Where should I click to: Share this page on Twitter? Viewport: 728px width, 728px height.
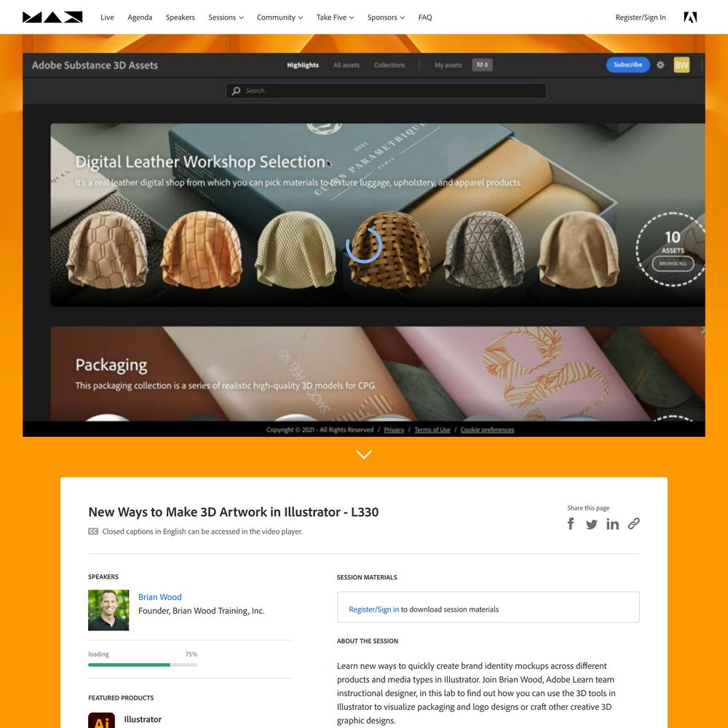pos(591,524)
